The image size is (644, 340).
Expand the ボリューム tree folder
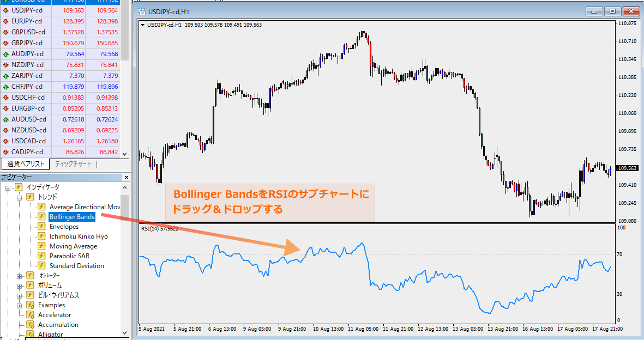(x=19, y=286)
